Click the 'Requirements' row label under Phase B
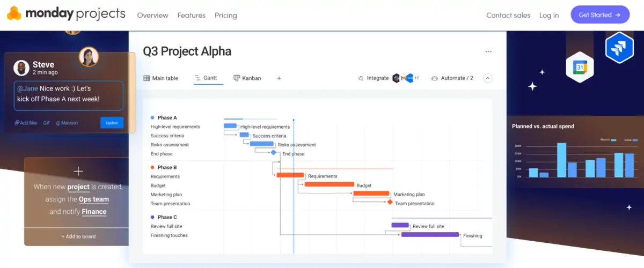The width and height of the screenshot is (644, 268). (165, 177)
